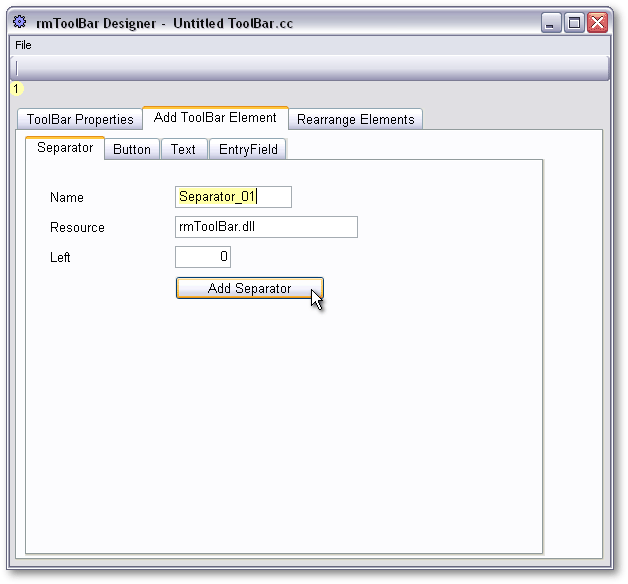Go to the EntryField sub-tab

coord(248,149)
